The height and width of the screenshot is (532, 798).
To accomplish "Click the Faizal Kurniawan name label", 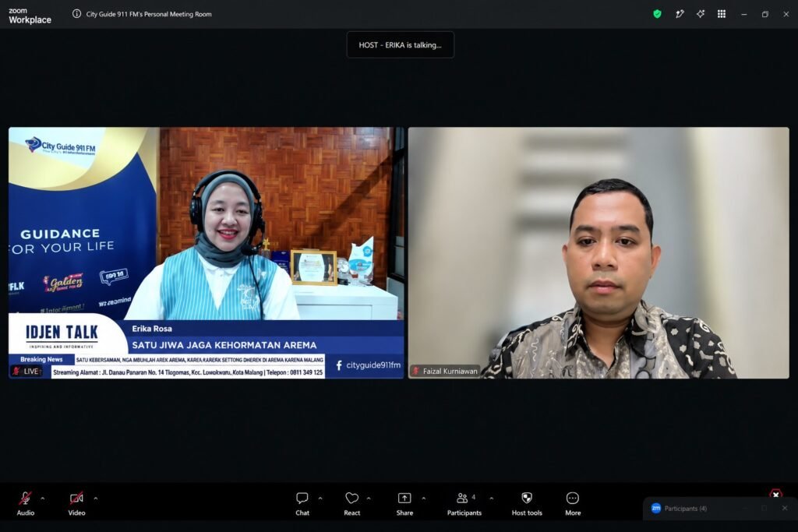I will pyautogui.click(x=450, y=372).
